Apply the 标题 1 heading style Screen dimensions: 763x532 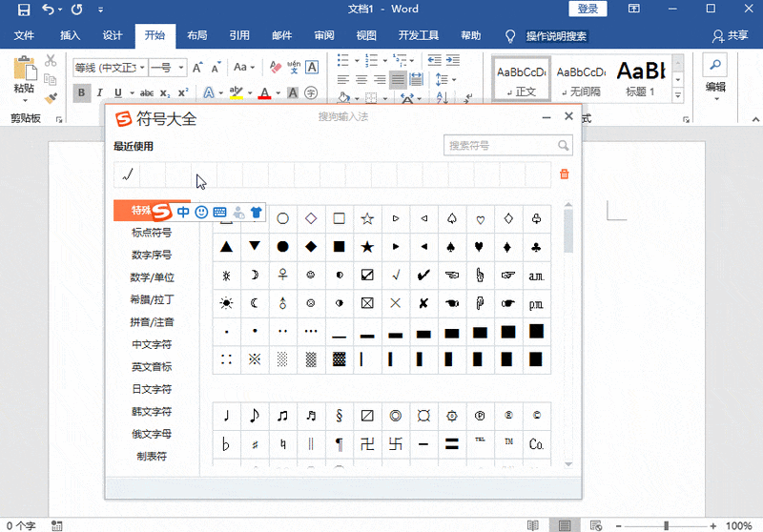(640, 78)
